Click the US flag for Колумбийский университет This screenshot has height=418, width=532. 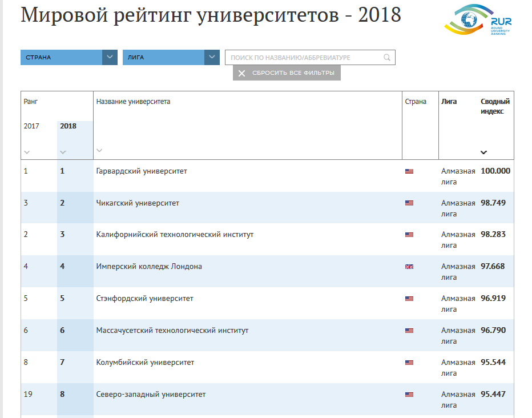coord(409,363)
